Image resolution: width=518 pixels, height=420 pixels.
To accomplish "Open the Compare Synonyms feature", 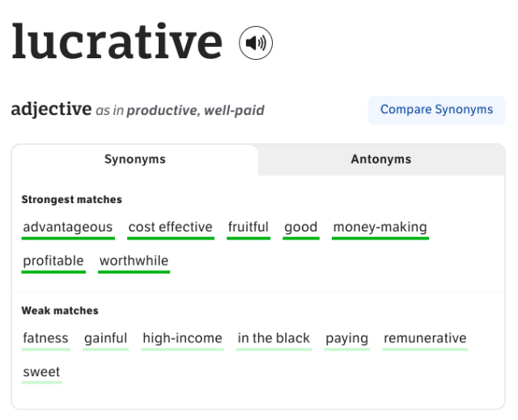I will point(436,110).
